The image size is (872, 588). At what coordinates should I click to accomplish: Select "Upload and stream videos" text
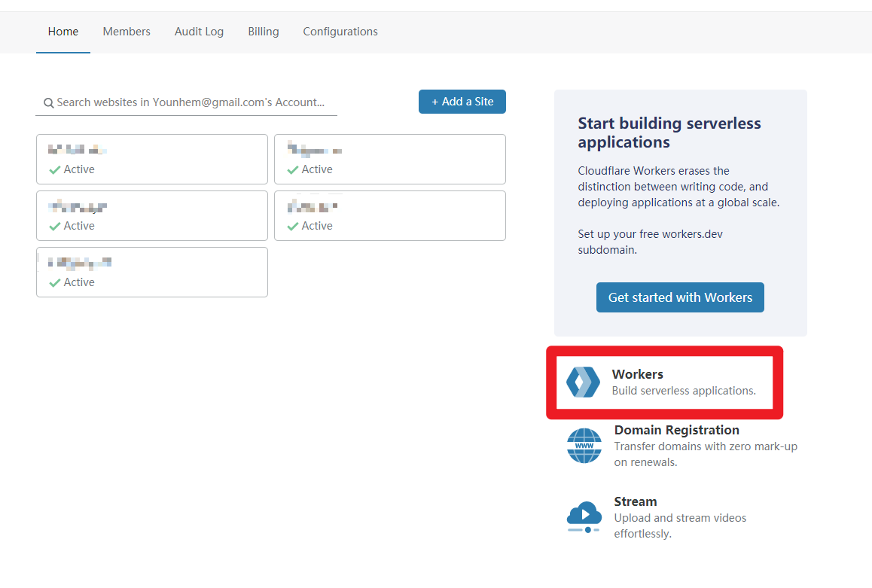pyautogui.click(x=679, y=518)
